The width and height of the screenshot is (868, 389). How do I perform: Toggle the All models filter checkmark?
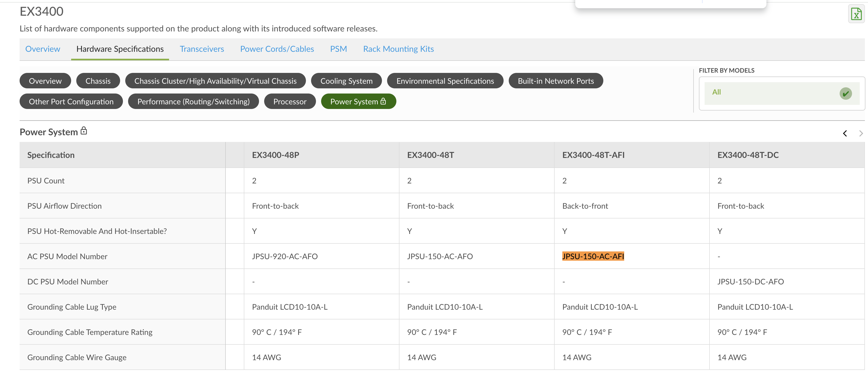pyautogui.click(x=845, y=93)
